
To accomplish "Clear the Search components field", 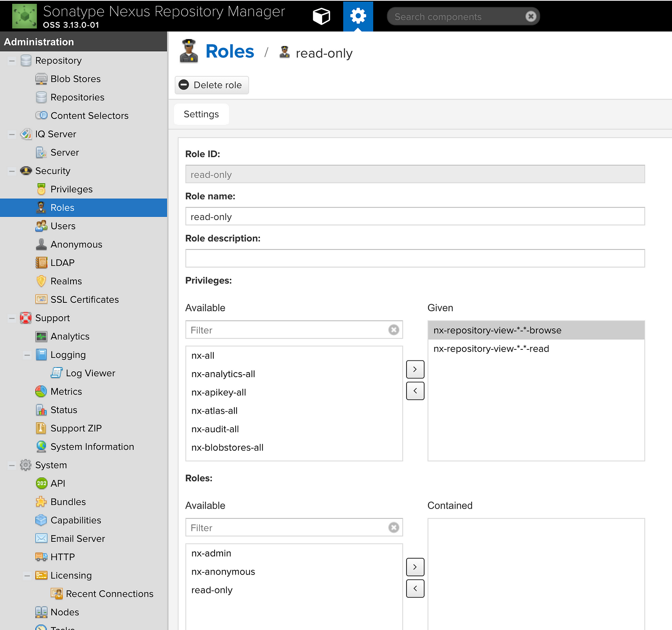I will pos(531,16).
